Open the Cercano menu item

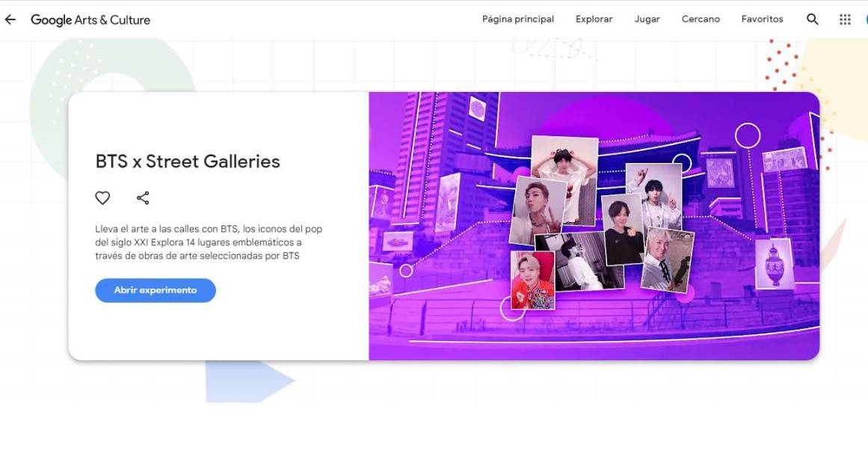coord(701,19)
